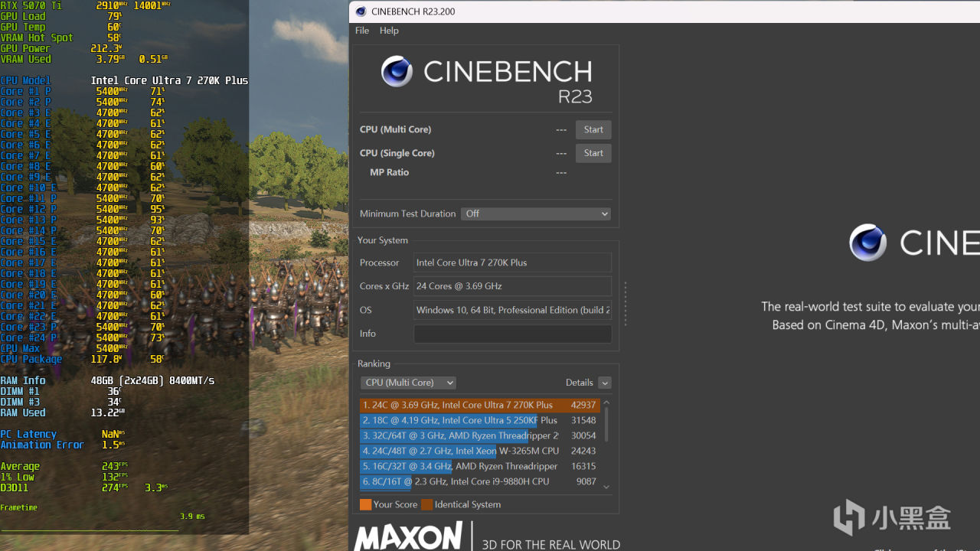Click the orange Your Score legend swatch
980x551 pixels.
365,504
